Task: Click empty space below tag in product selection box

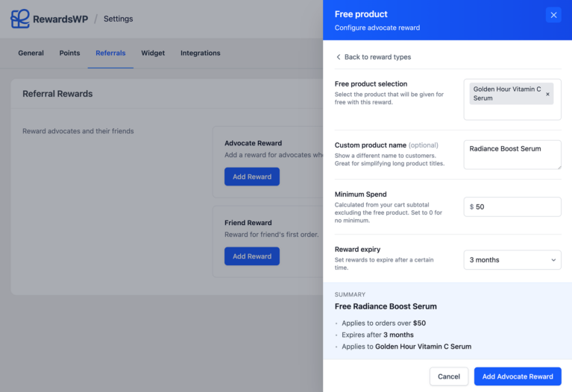Action: (512, 113)
